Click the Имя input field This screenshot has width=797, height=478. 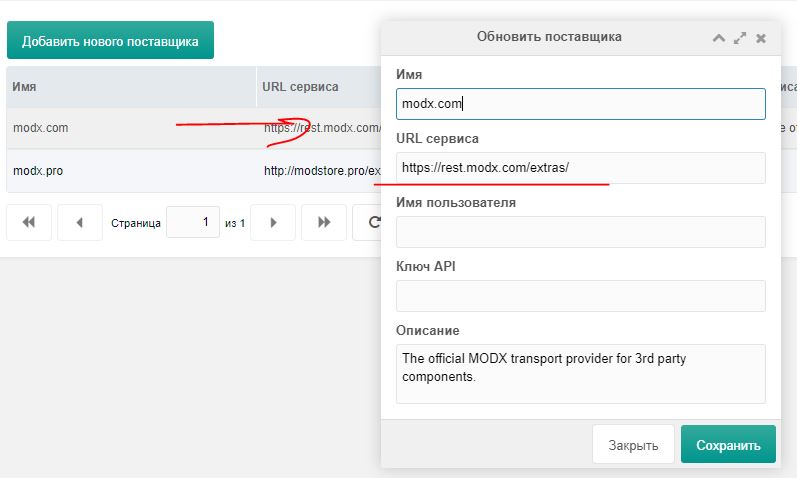[x=580, y=104]
